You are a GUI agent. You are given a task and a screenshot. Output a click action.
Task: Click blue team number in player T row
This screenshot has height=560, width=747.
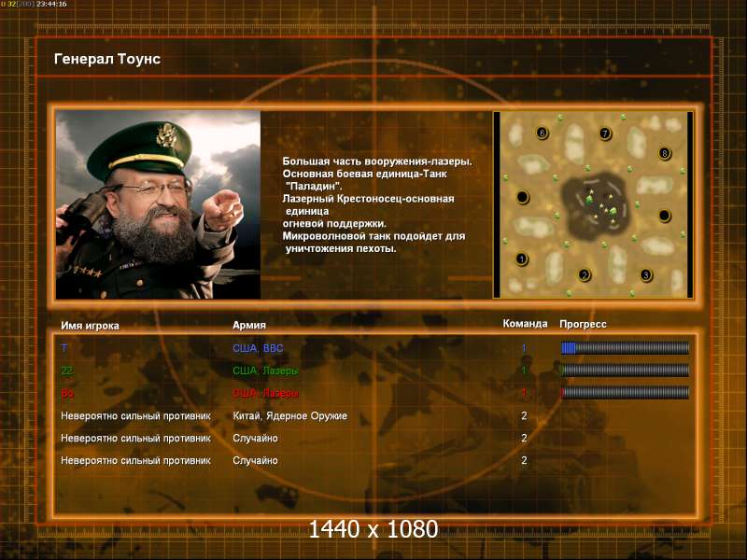tap(524, 348)
